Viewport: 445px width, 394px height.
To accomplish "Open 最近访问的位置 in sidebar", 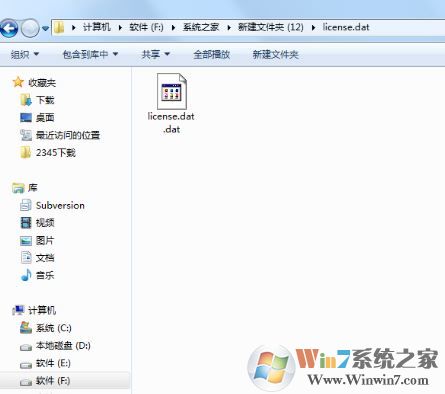I will [68, 135].
